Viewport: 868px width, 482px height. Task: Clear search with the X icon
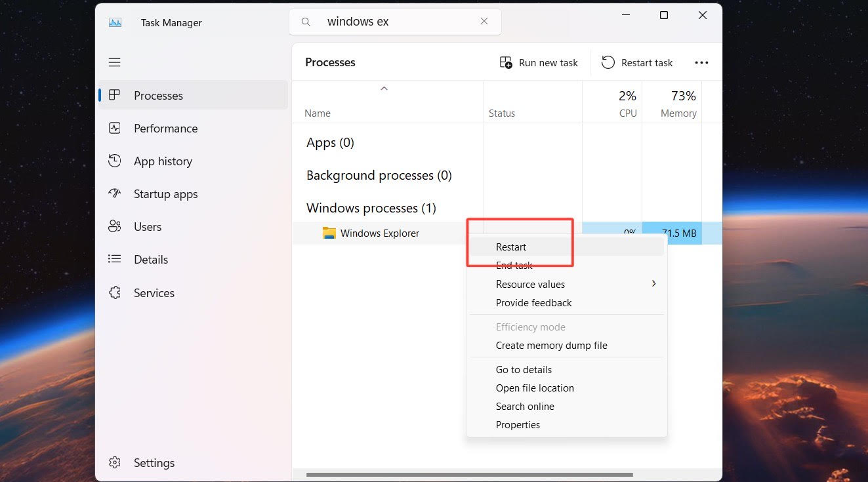click(484, 22)
